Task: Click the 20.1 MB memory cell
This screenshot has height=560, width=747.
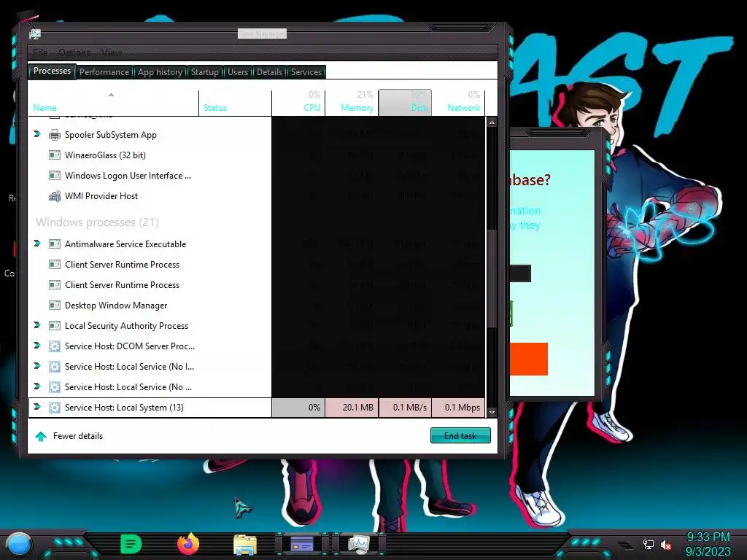Action: pyautogui.click(x=352, y=408)
